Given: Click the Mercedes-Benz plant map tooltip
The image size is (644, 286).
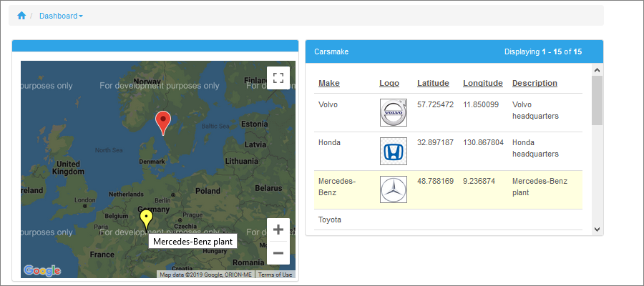Looking at the screenshot, I should coord(192,242).
